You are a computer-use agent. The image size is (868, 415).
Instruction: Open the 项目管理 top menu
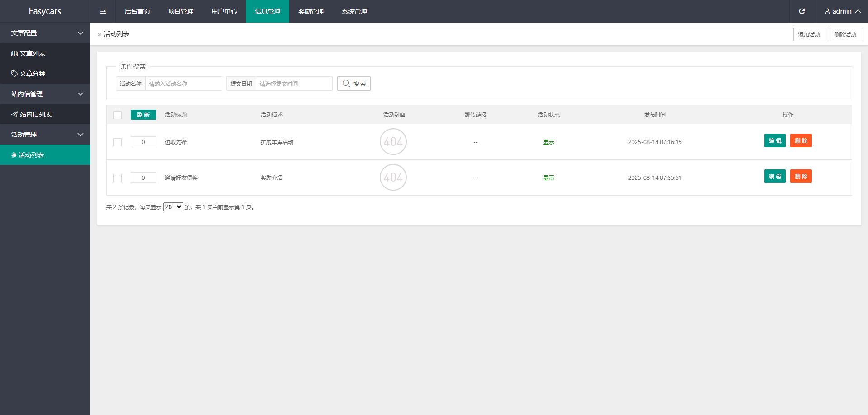click(x=181, y=11)
